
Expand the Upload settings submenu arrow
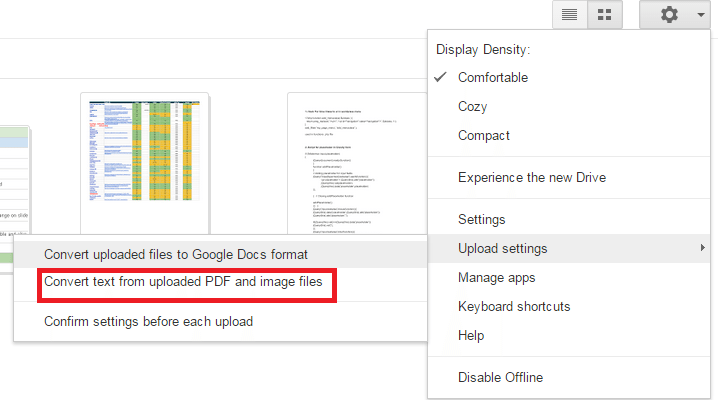[702, 248]
